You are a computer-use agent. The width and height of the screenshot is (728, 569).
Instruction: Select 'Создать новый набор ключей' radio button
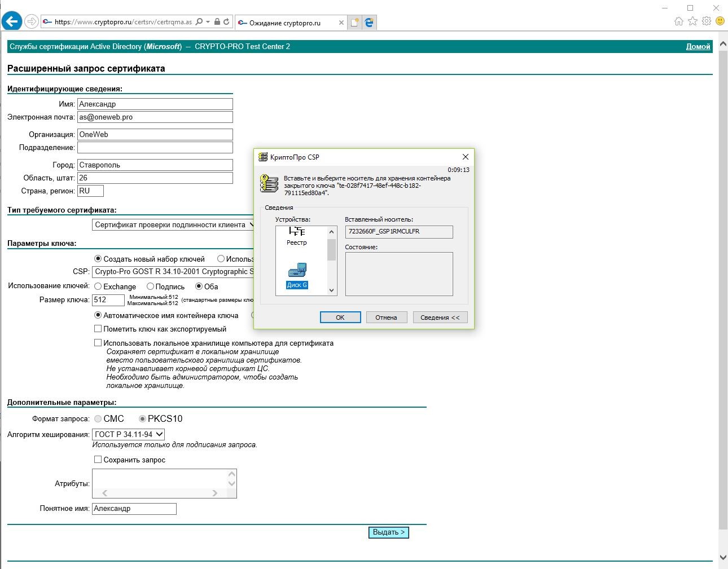point(98,259)
